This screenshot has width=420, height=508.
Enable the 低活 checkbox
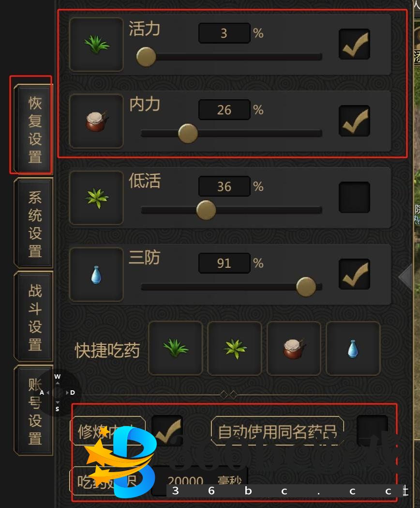[354, 197]
